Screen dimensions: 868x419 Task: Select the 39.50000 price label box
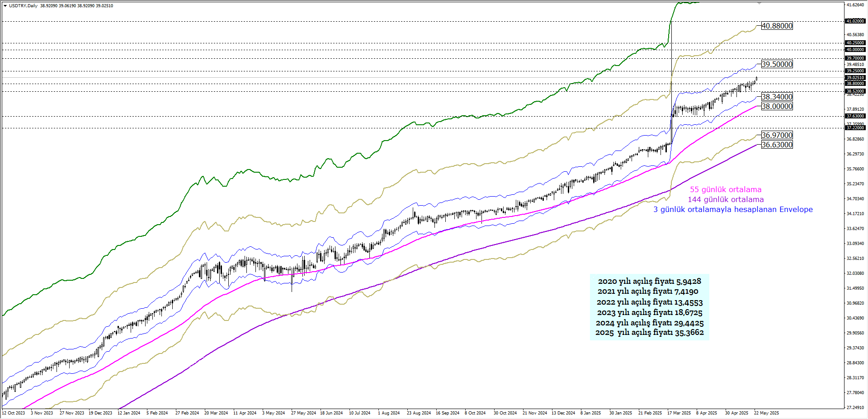(777, 64)
